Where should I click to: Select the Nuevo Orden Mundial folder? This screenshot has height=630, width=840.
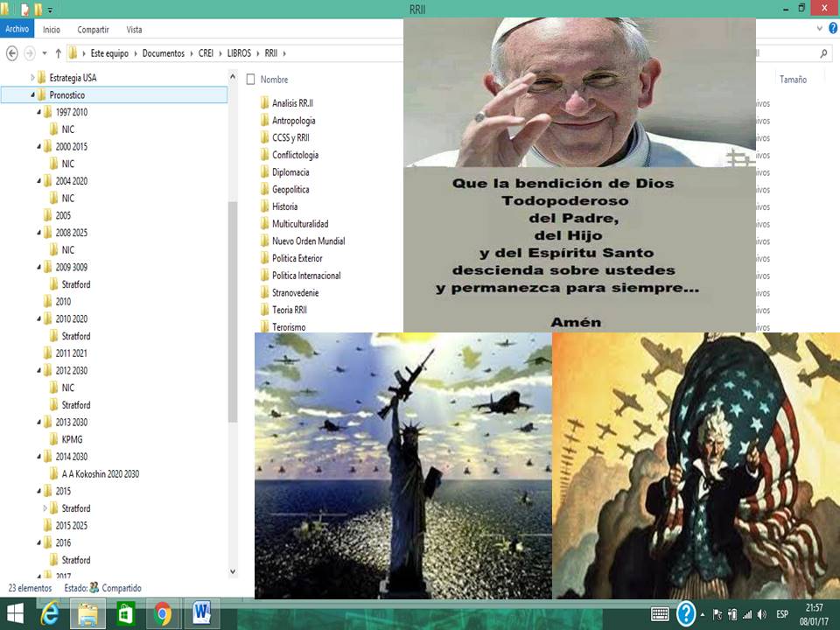pyautogui.click(x=309, y=241)
